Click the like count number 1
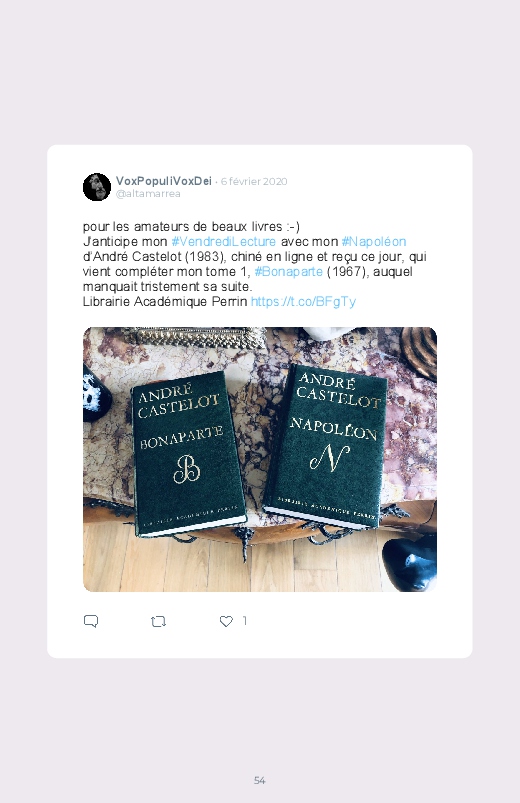This screenshot has height=803, width=520. pos(244,621)
